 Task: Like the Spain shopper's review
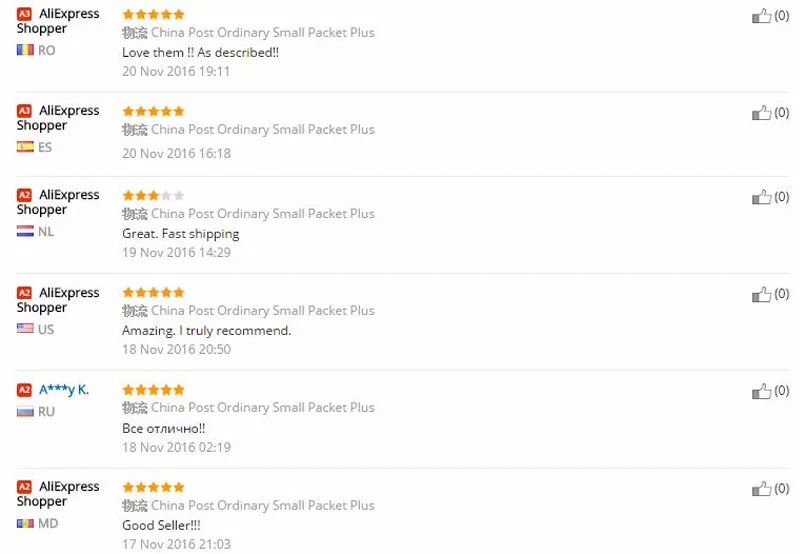click(761, 113)
